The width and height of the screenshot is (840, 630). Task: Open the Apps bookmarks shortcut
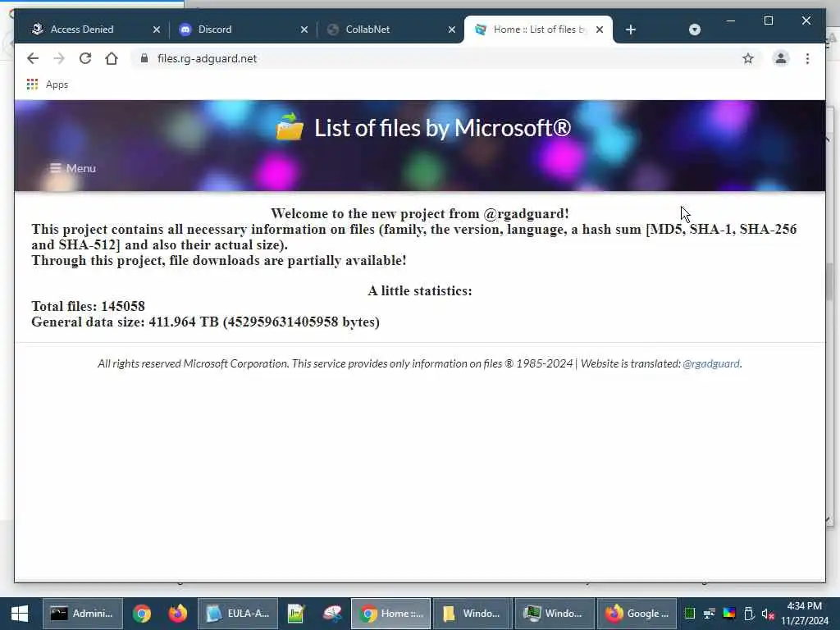click(x=47, y=84)
